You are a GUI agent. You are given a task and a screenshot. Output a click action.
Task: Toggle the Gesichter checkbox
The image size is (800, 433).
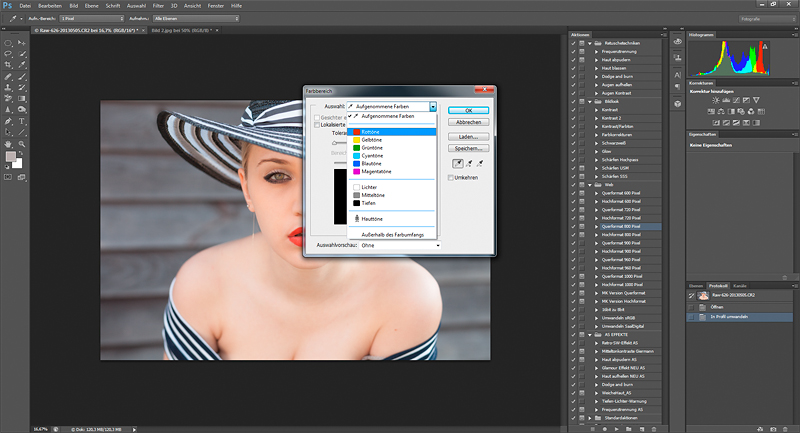[317, 118]
